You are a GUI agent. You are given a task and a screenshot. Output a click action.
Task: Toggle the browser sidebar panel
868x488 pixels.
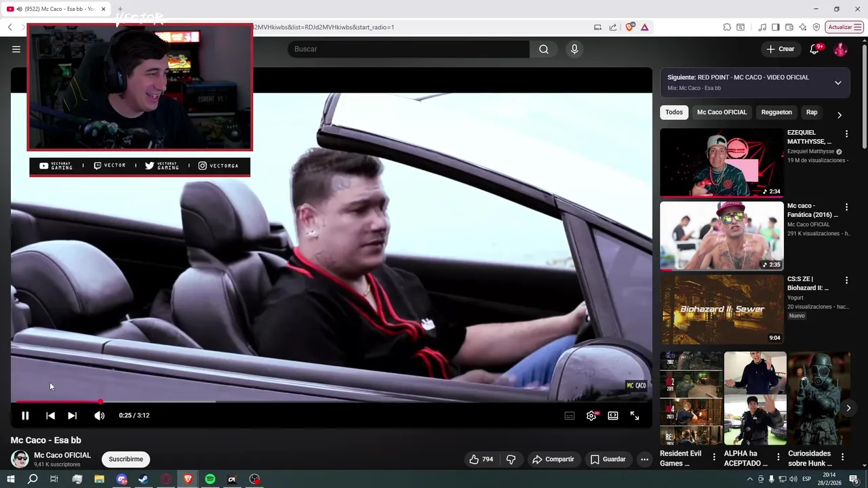click(x=776, y=27)
